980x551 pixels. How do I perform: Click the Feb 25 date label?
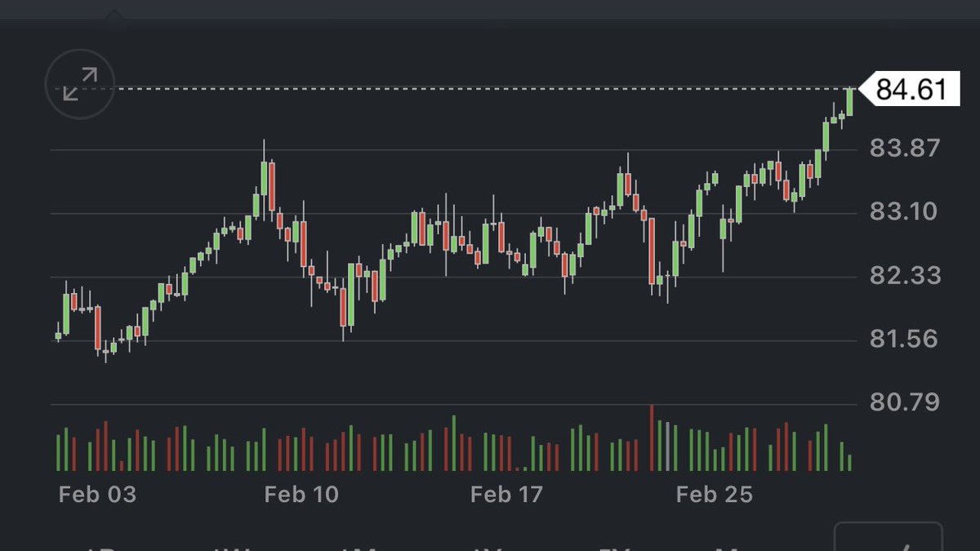click(714, 495)
